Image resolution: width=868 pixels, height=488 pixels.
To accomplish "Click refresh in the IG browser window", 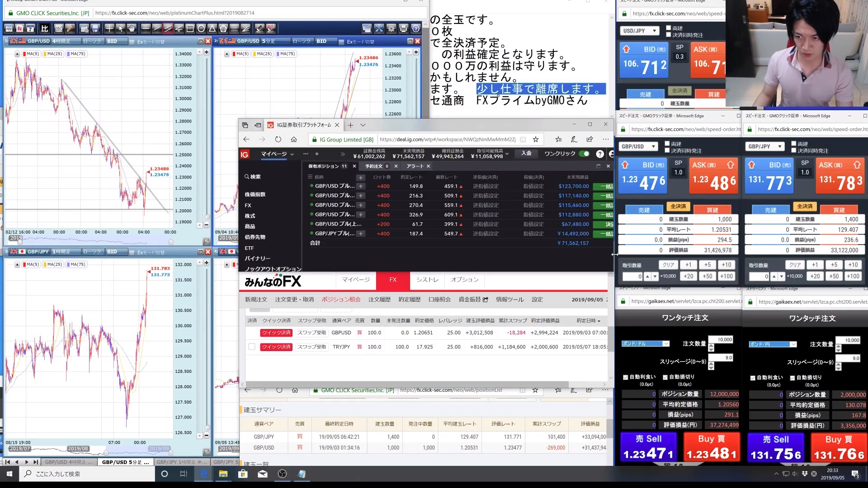I will tap(278, 139).
